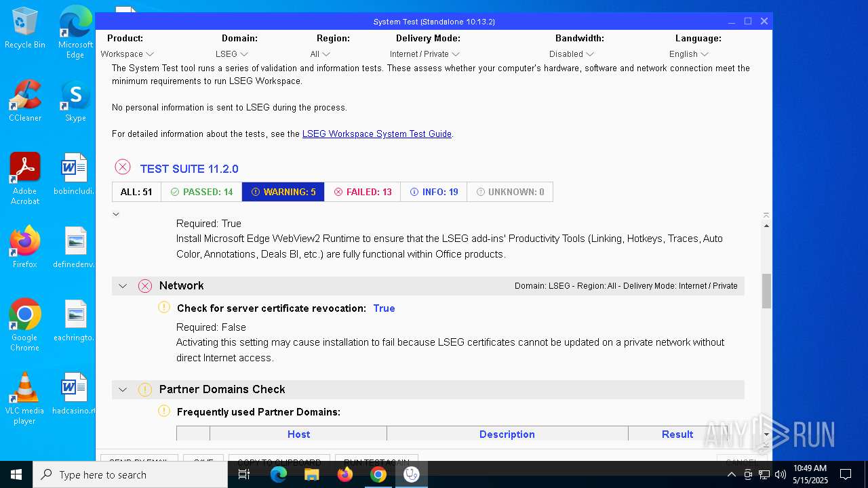Open Recycle Bin on the desktop
This screenshot has height=488, width=868.
(25, 28)
